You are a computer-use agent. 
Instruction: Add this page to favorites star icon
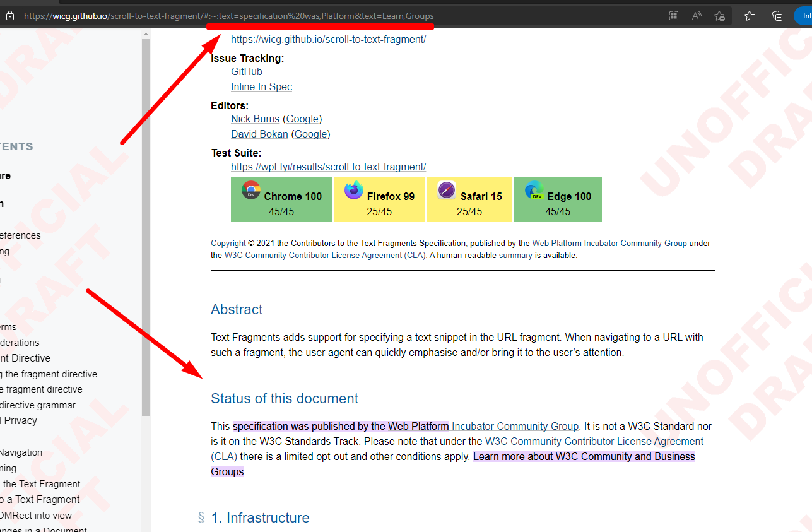(x=719, y=16)
